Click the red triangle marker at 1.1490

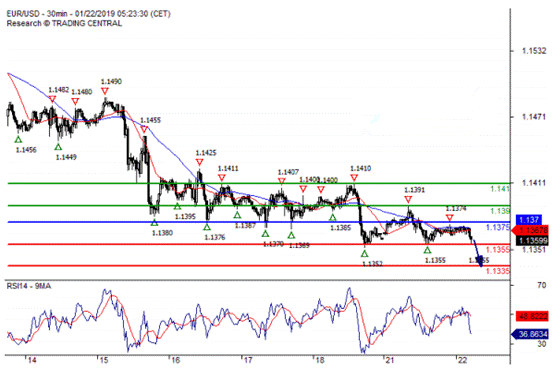pyautogui.click(x=105, y=92)
